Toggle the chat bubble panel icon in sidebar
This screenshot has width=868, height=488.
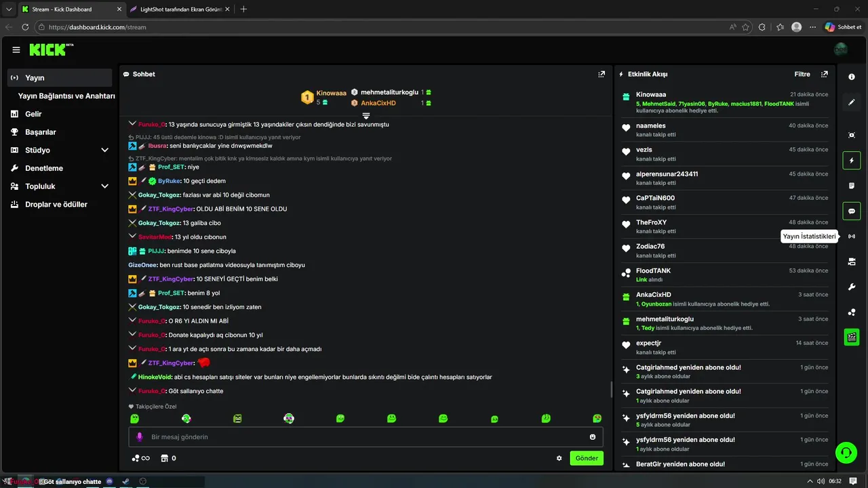click(x=852, y=211)
